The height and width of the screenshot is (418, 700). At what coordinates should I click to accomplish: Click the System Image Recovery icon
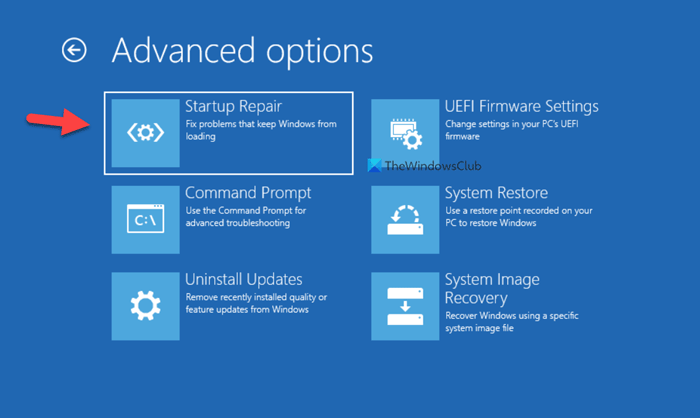click(x=405, y=306)
